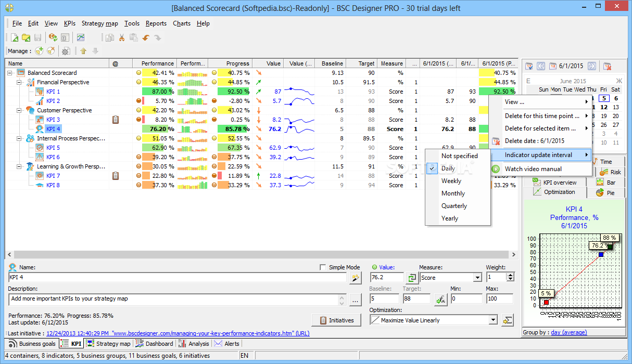The height and width of the screenshot is (364, 632).
Task: Click the Copy toolbar icon
Action: pyautogui.click(x=110, y=37)
